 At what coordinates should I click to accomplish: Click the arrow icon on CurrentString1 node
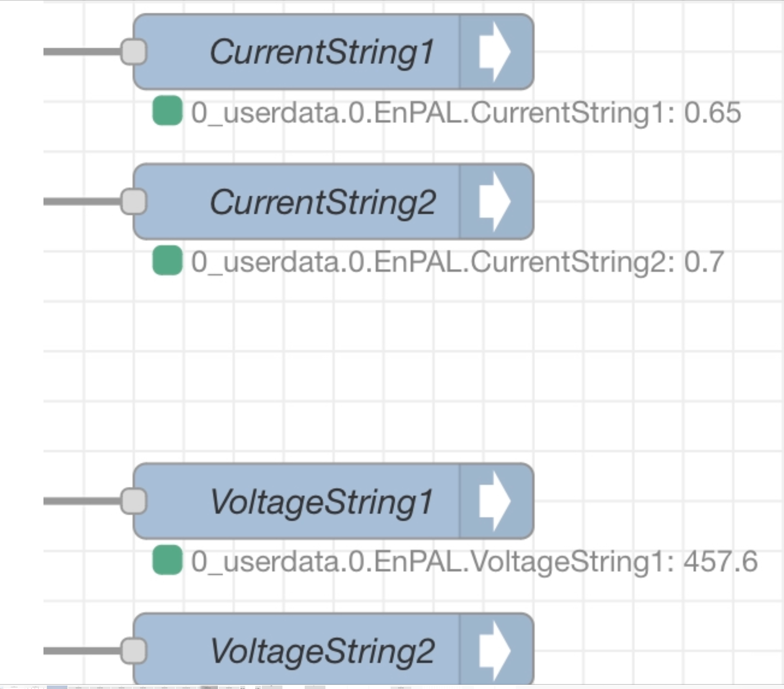click(495, 52)
